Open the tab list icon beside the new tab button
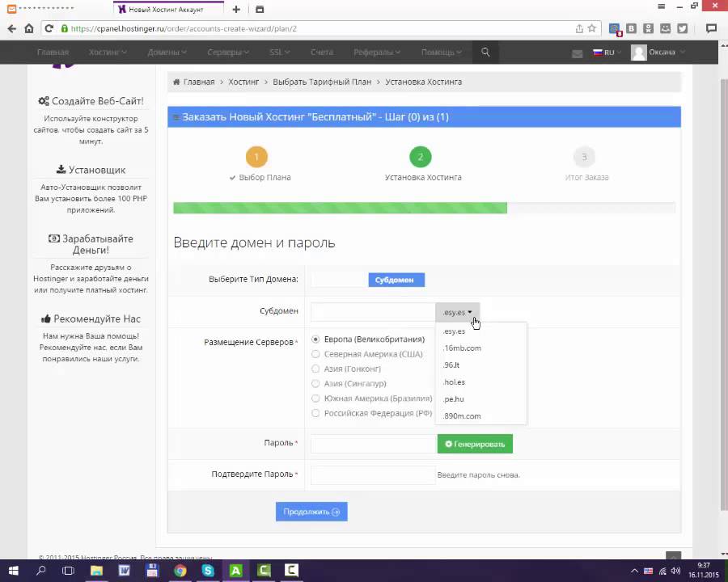Screen dimensions: 728x582 (x=260, y=9)
